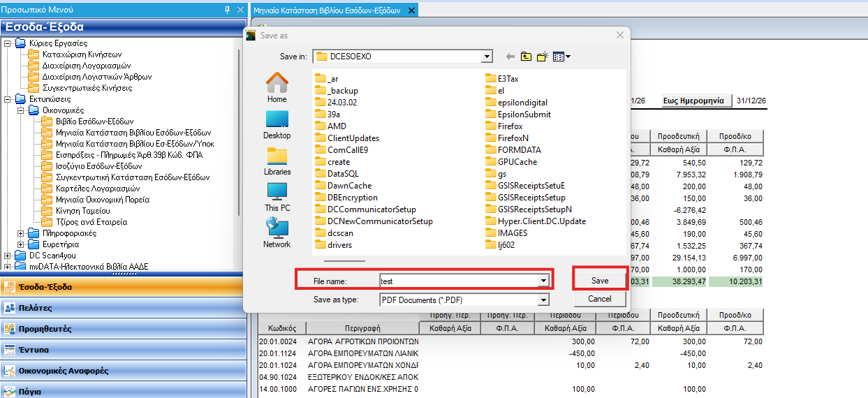Viewport: 868px width, 398px height.
Task: Expand the Πληροφοριακές tree node
Action: pos(20,233)
